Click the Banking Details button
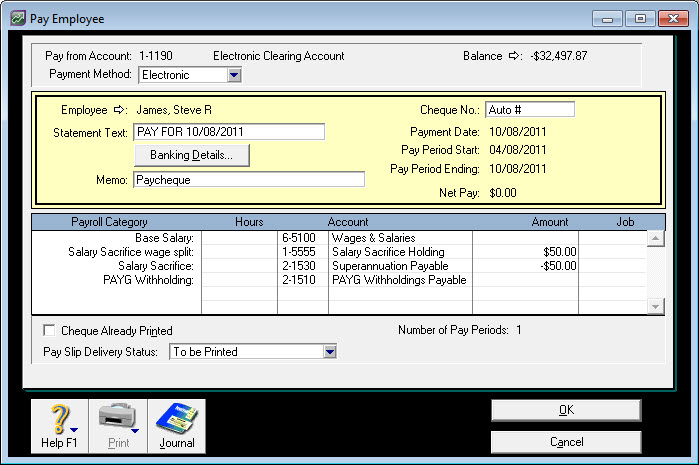Image resolution: width=699 pixels, height=465 pixels. (191, 155)
